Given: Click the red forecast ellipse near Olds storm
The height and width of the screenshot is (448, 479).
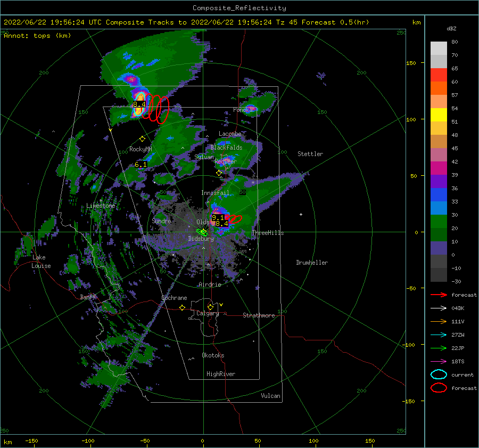Looking at the screenshot, I should point(235,218).
